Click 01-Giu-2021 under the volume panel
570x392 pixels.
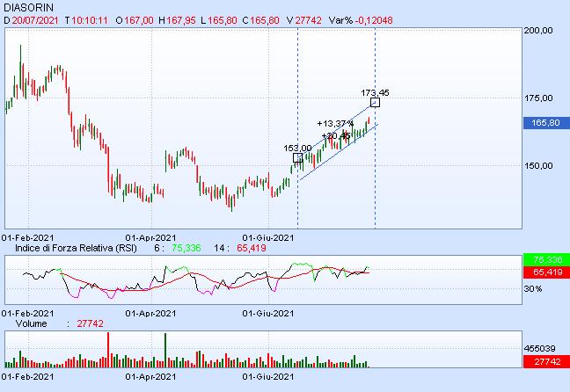[x=268, y=377]
